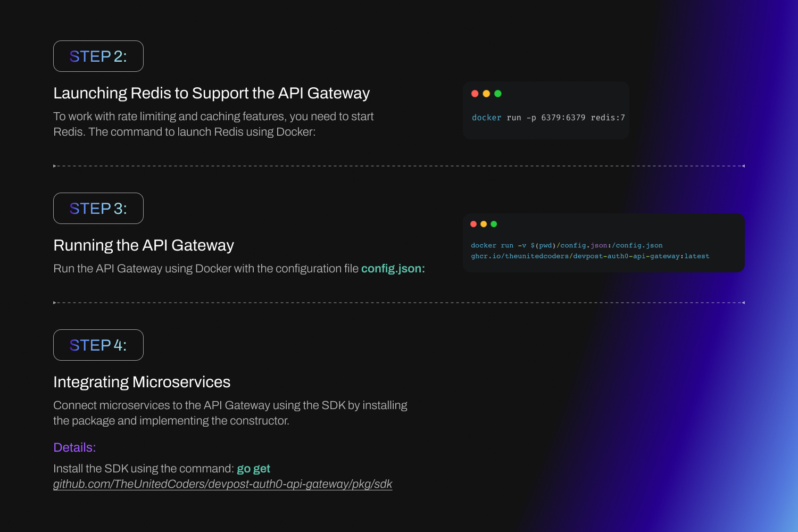Click the STEP 4: badge
Viewport: 798px width, 532px height.
[98, 345]
